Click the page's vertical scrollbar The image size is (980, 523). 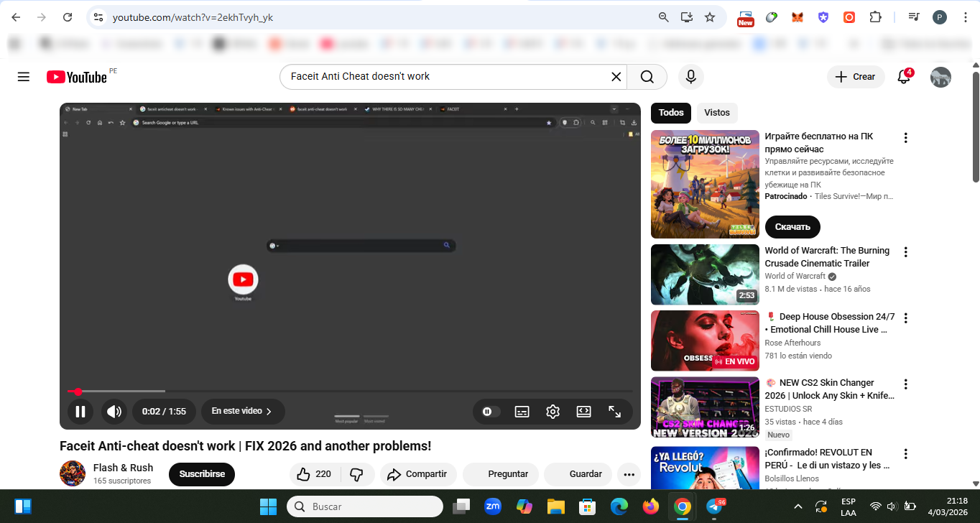click(x=975, y=126)
